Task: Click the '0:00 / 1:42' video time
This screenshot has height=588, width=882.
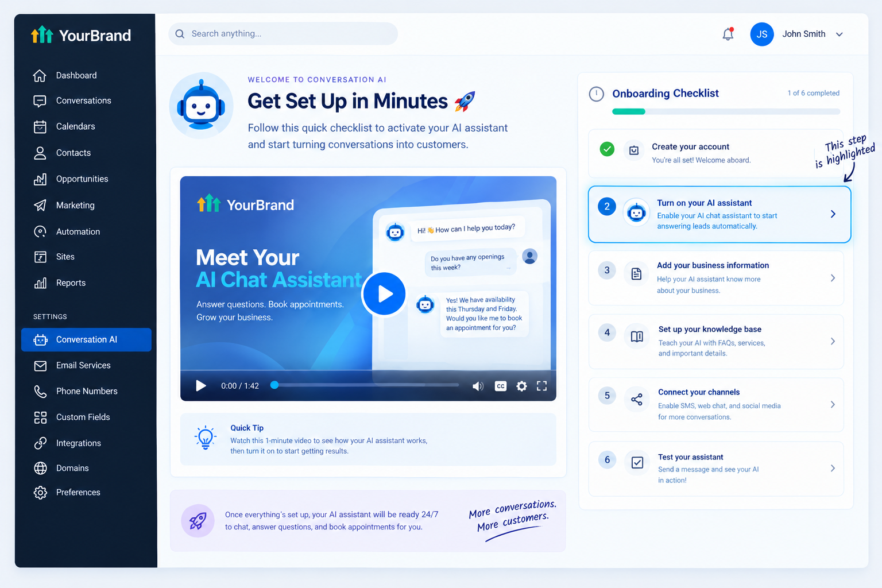Action: [x=240, y=386]
